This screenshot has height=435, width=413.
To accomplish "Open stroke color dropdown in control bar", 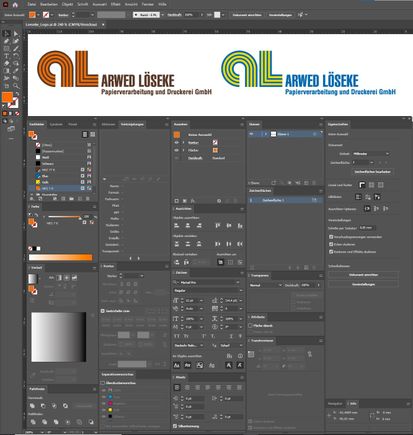I will tap(52, 15).
